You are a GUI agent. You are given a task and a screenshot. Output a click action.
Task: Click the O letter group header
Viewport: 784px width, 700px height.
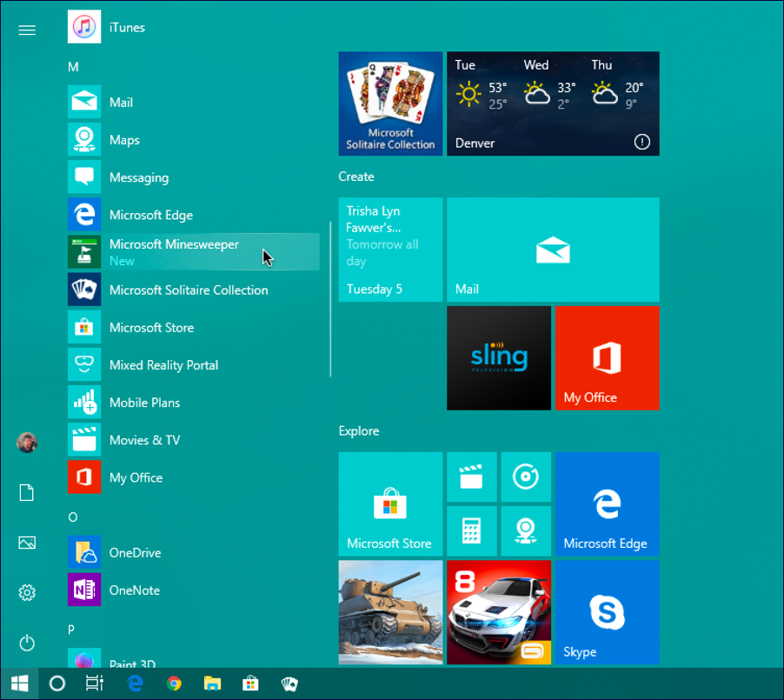(x=73, y=517)
